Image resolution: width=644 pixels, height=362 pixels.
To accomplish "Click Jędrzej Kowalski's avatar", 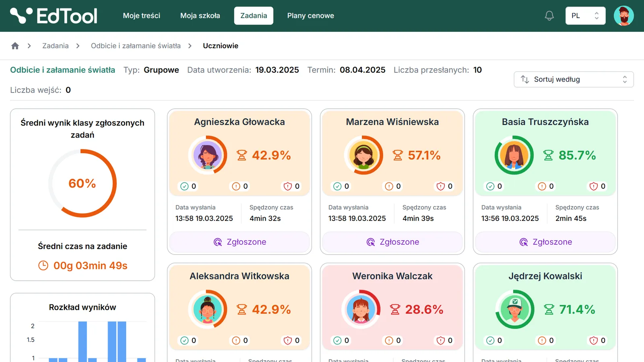I will (515, 309).
